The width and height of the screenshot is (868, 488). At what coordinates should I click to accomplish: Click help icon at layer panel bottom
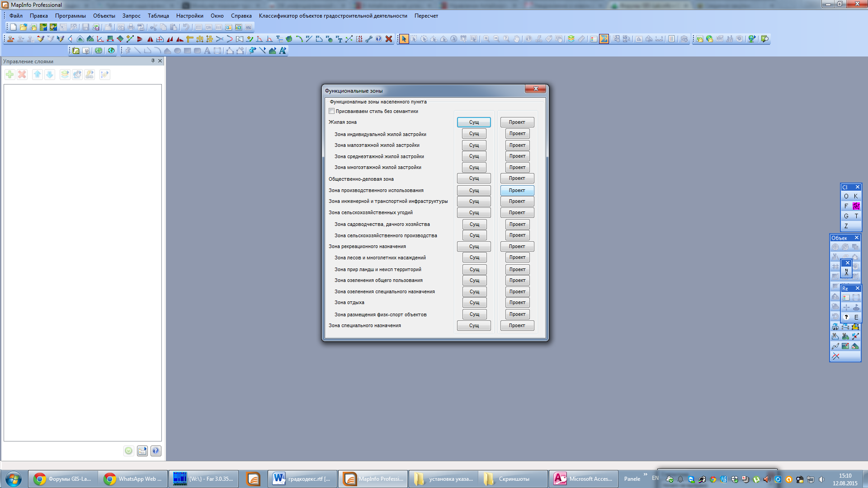[x=156, y=451]
